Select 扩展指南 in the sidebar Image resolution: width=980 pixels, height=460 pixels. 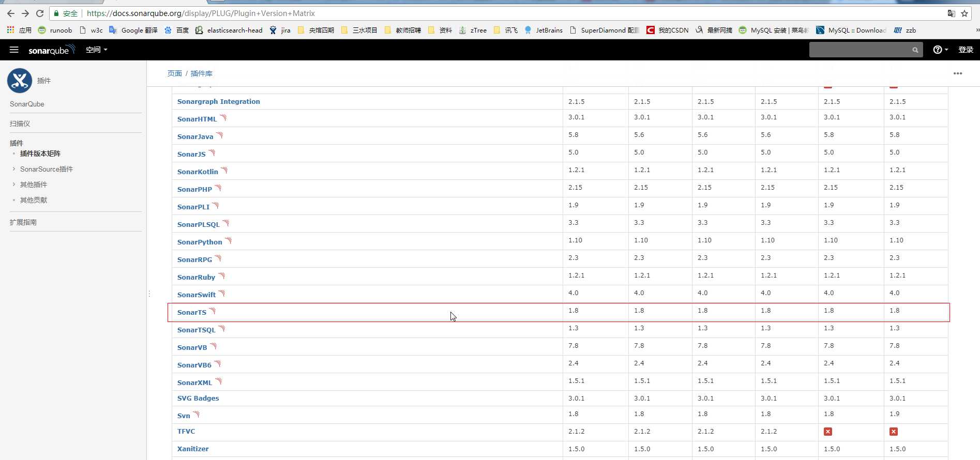tap(23, 222)
